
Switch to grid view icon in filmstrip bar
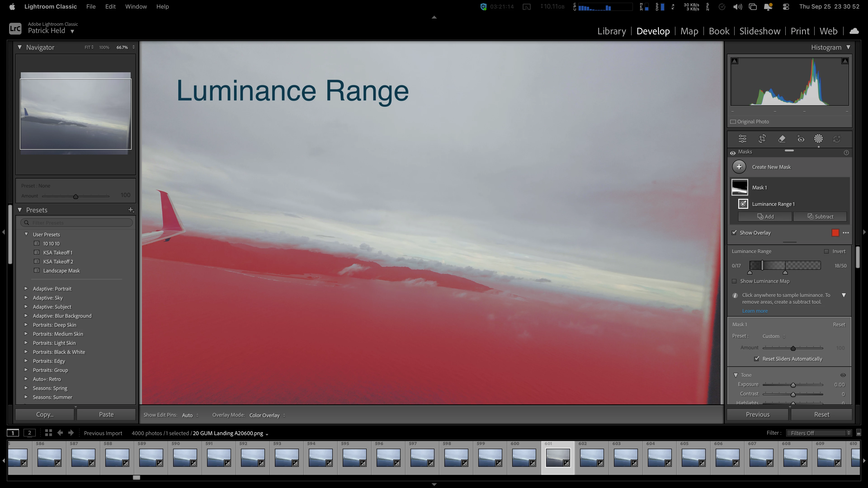[48, 433]
